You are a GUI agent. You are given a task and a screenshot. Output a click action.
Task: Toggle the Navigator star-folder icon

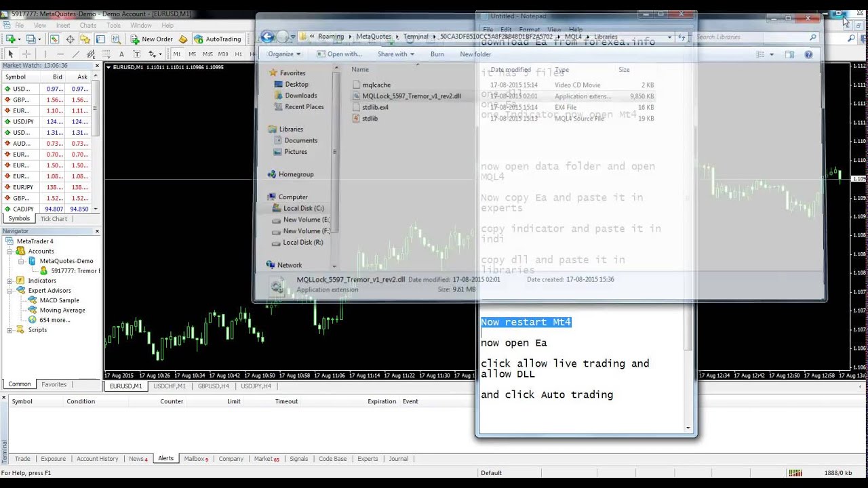pyautogui.click(x=85, y=39)
